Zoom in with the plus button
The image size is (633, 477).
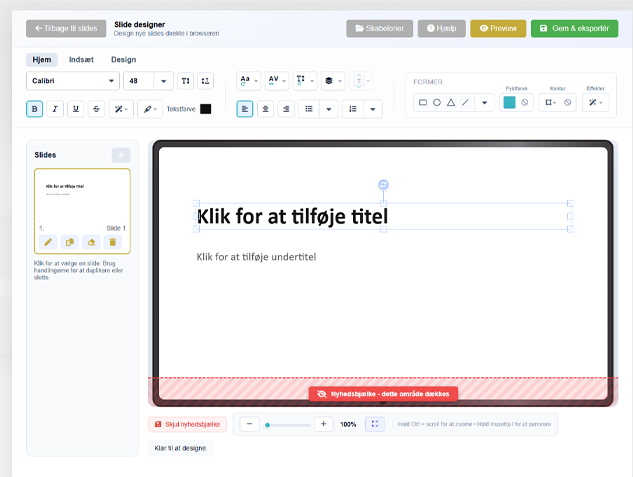[323, 424]
